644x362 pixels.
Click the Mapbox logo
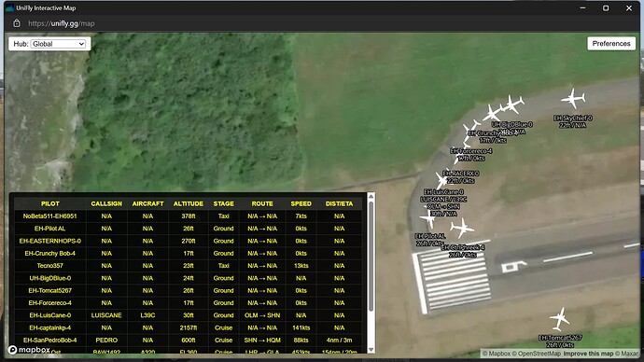(29, 350)
